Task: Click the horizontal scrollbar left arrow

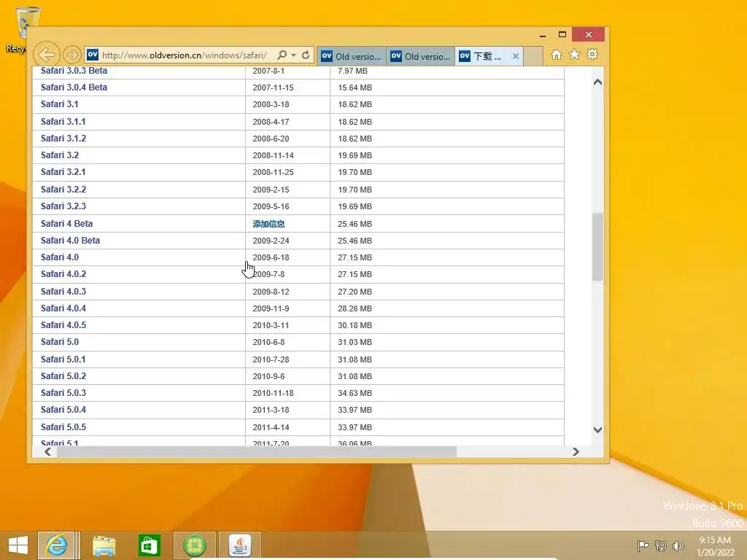Action: tap(47, 451)
